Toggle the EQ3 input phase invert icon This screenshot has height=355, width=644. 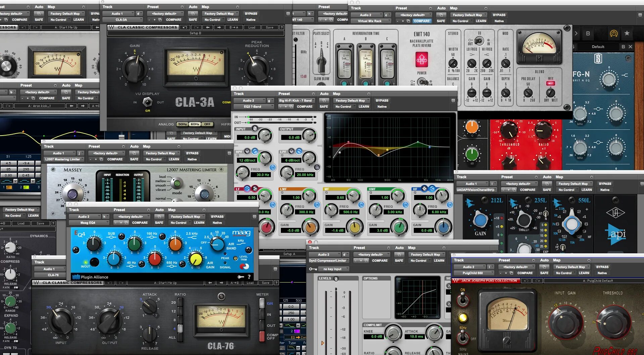coord(255,129)
